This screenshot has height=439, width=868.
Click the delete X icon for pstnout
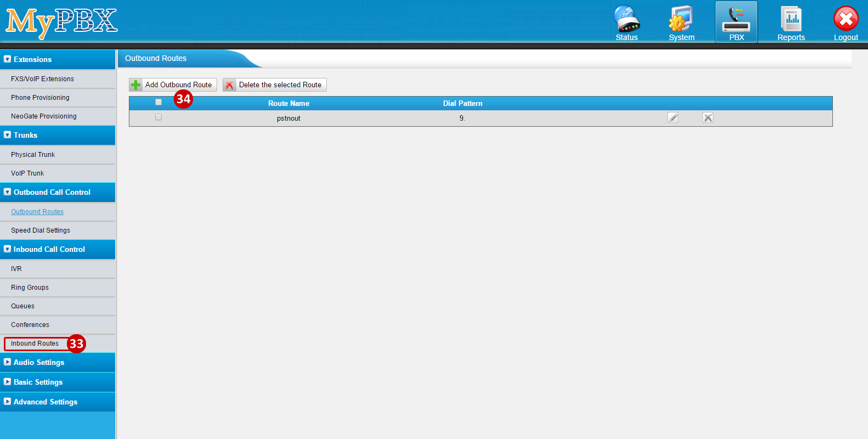pyautogui.click(x=708, y=117)
